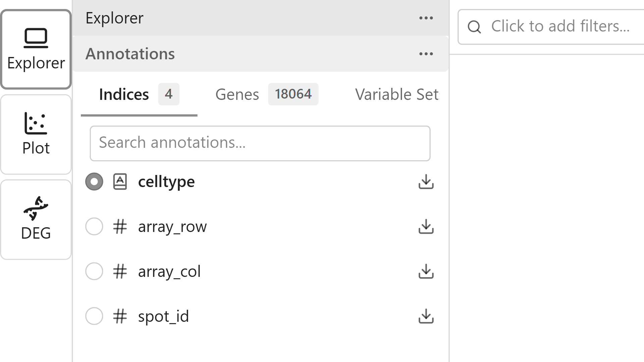The width and height of the screenshot is (644, 362).
Task: Download the celltype annotation
Action: (x=426, y=182)
